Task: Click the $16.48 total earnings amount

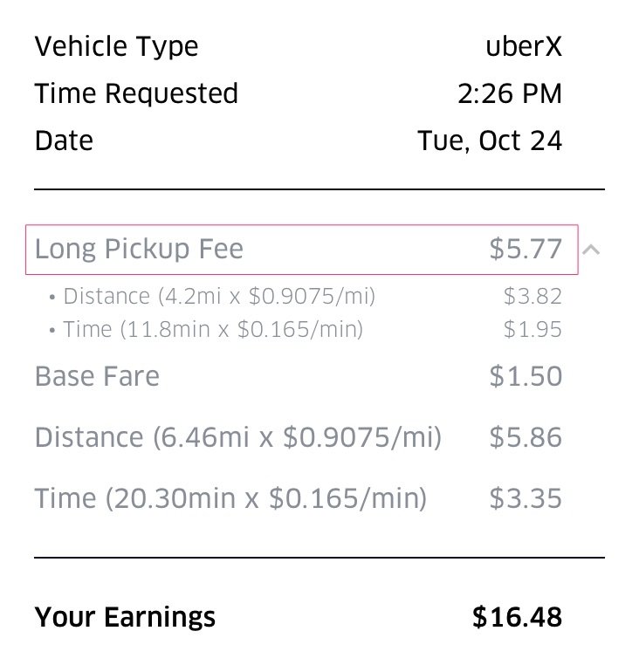Action: point(517,618)
